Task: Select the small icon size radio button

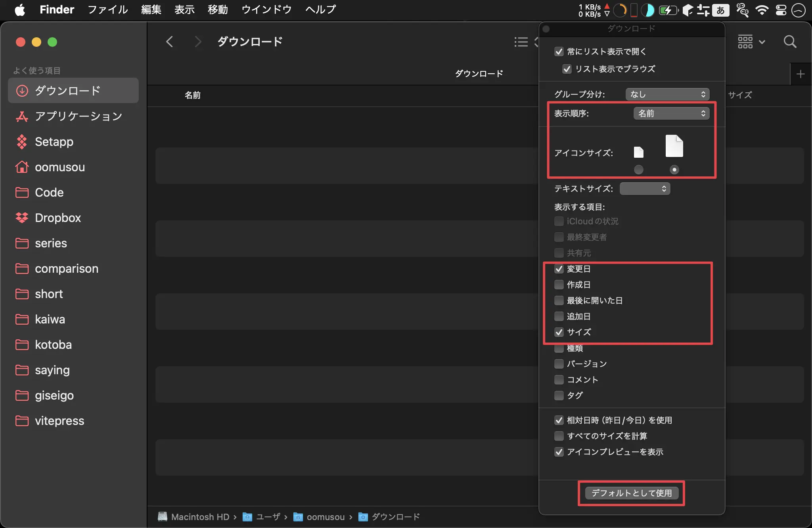Action: [639, 170]
